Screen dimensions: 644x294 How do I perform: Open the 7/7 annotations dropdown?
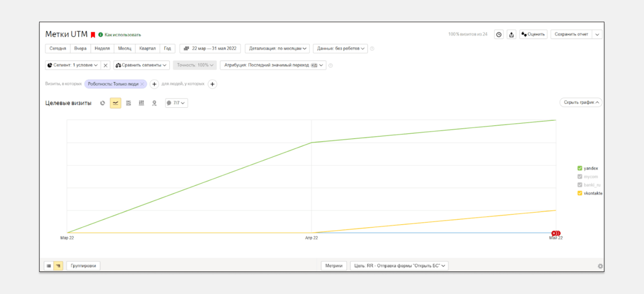pyautogui.click(x=176, y=103)
